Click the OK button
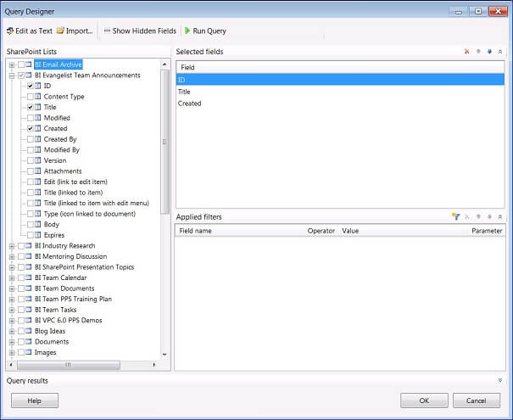The width and height of the screenshot is (513, 420). click(x=424, y=400)
